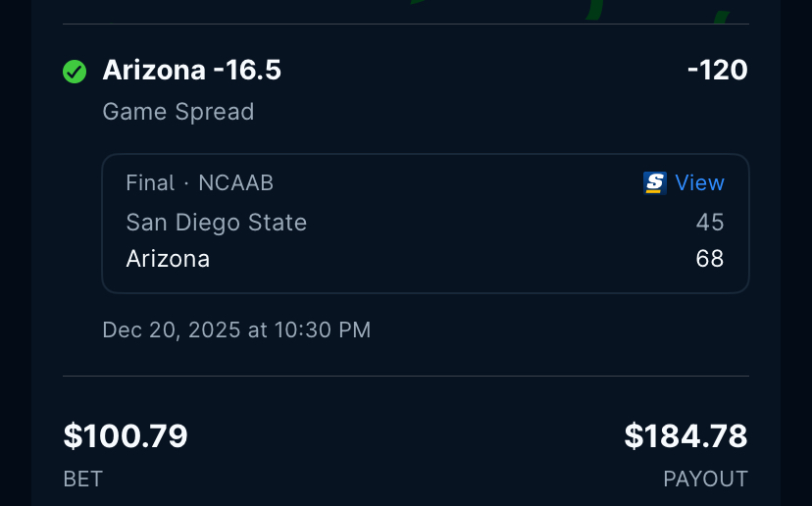Click theScore logo icon beside View
Viewport: 812px width, 506px height.
coord(655,183)
